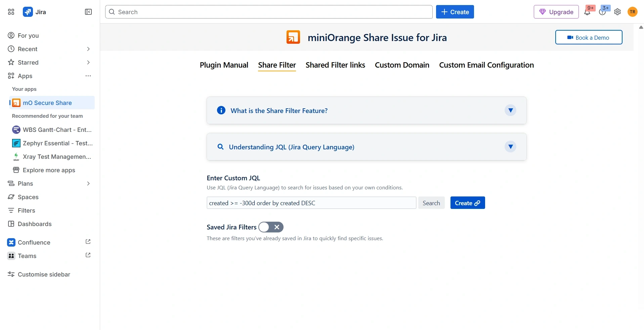The width and height of the screenshot is (644, 330).
Task: Collapse the sidebar with the panel icon
Action: click(88, 12)
